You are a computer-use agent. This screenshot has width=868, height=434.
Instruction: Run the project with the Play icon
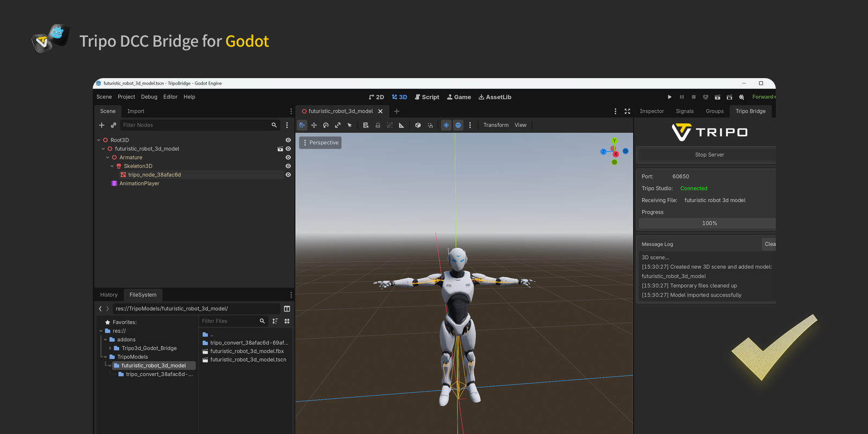669,97
